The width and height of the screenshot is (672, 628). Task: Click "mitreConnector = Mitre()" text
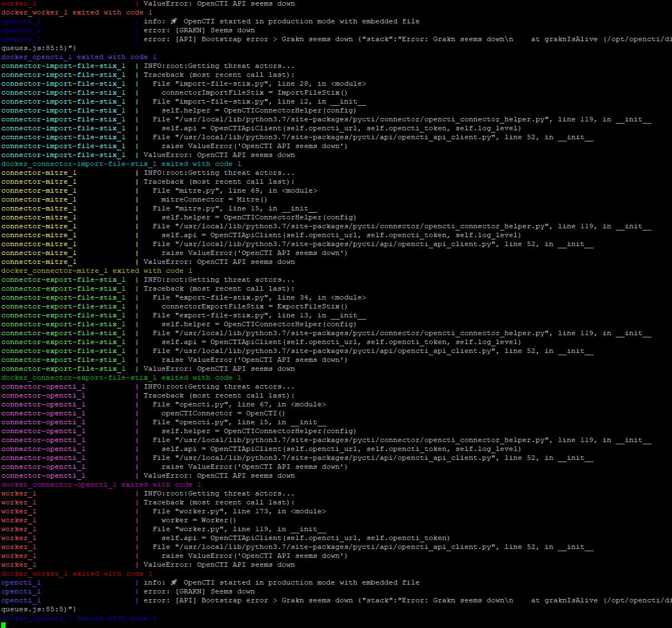point(214,199)
